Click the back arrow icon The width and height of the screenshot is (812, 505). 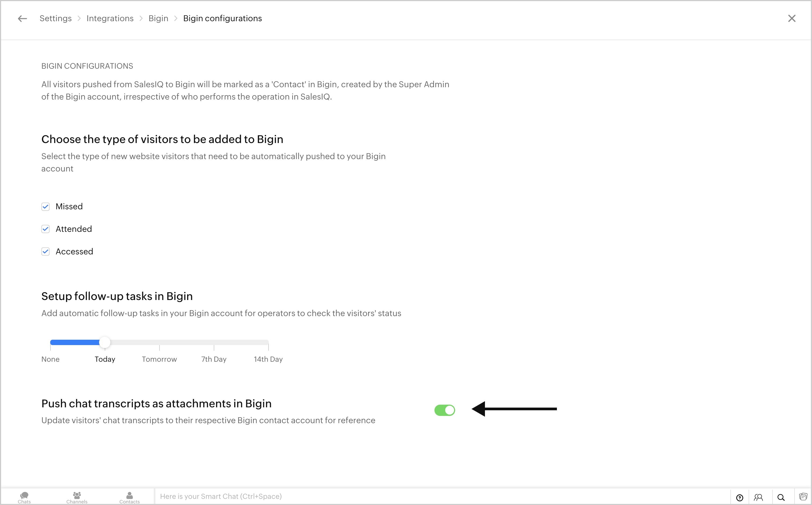[22, 19]
